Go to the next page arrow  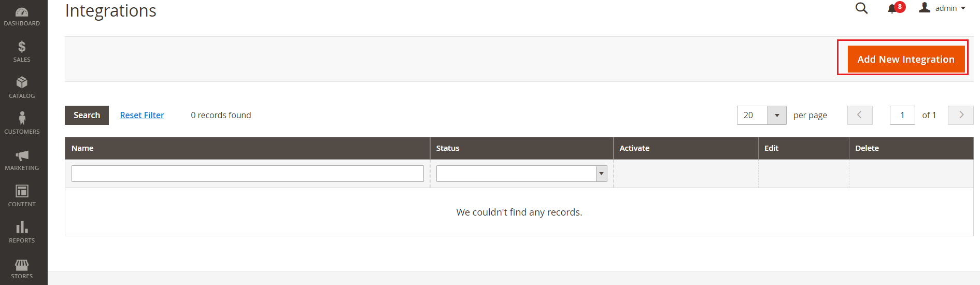tap(960, 115)
